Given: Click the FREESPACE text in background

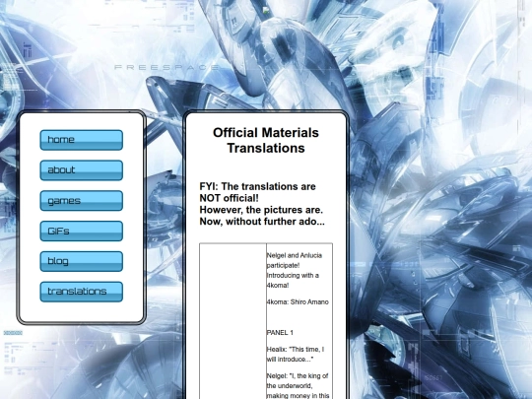Looking at the screenshot, I should [x=166, y=68].
